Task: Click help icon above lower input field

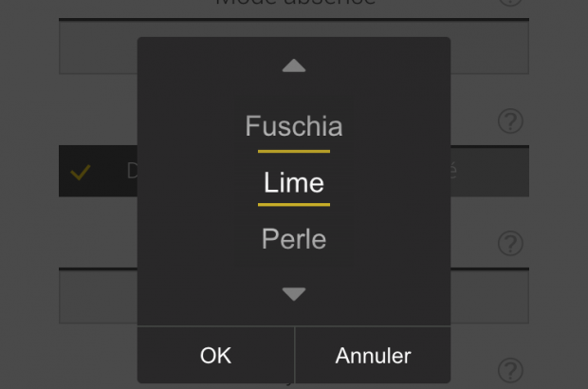Action: [x=510, y=243]
